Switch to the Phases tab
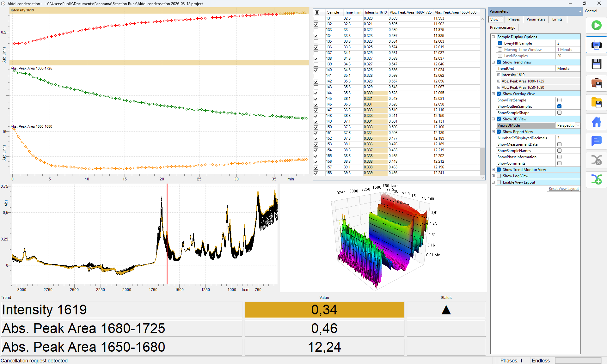This screenshot has height=364, width=607. click(514, 19)
